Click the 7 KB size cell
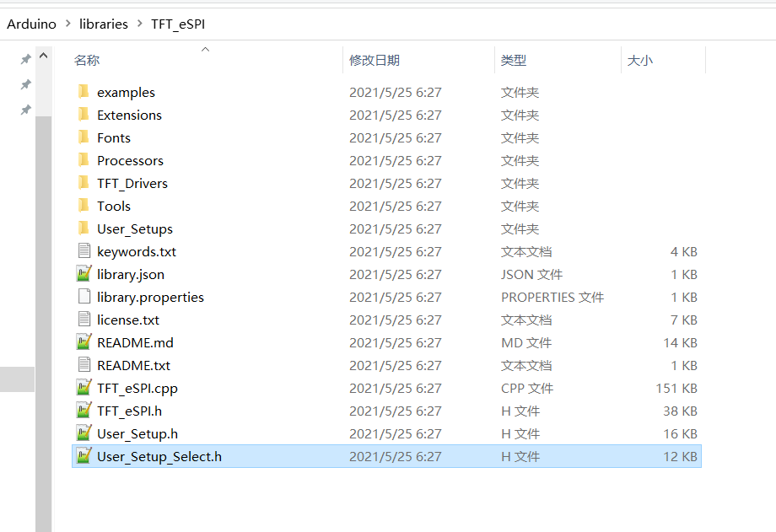The height and width of the screenshot is (532, 776). [684, 320]
